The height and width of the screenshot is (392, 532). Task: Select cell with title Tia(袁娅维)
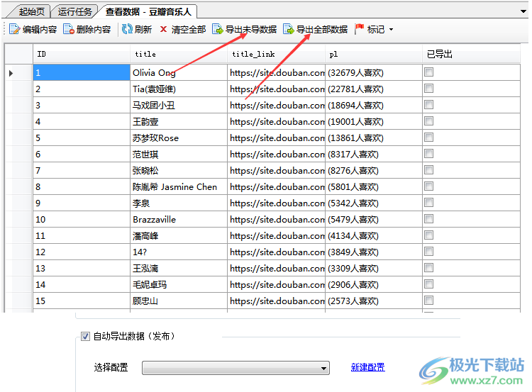[179, 89]
